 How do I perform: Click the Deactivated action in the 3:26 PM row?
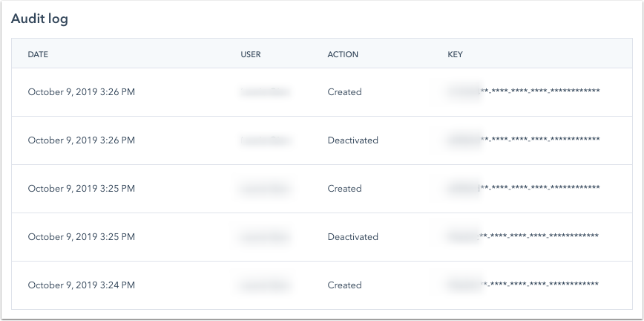coord(352,140)
